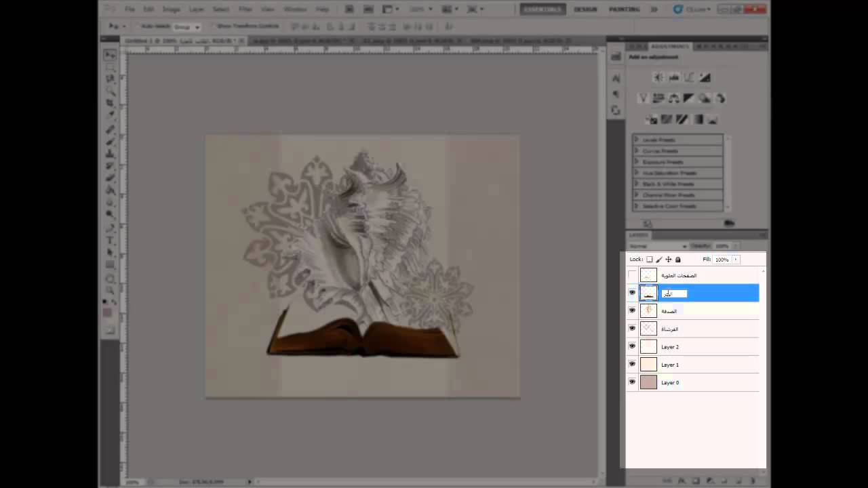This screenshot has height=488, width=868.
Task: Click the Fill value field showing 100%
Action: click(x=722, y=260)
